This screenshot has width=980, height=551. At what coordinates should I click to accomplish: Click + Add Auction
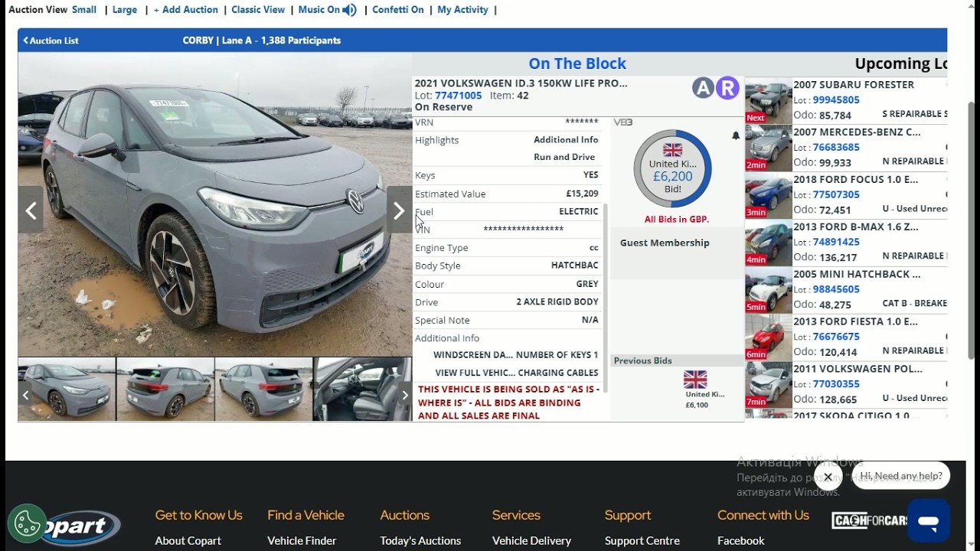point(186,10)
